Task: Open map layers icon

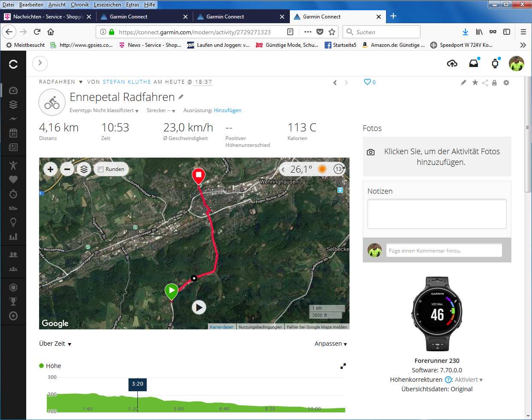Action: click(84, 169)
